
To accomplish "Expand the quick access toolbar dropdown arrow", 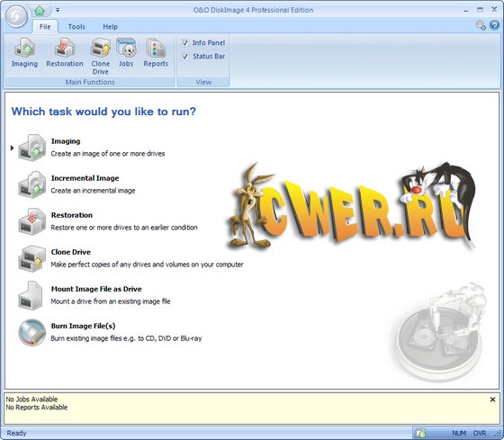I will tap(58, 10).
